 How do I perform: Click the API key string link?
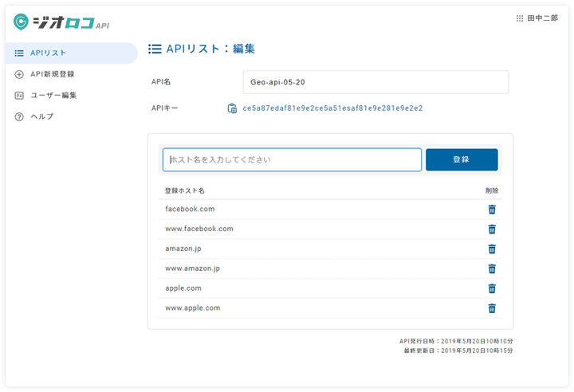point(332,108)
